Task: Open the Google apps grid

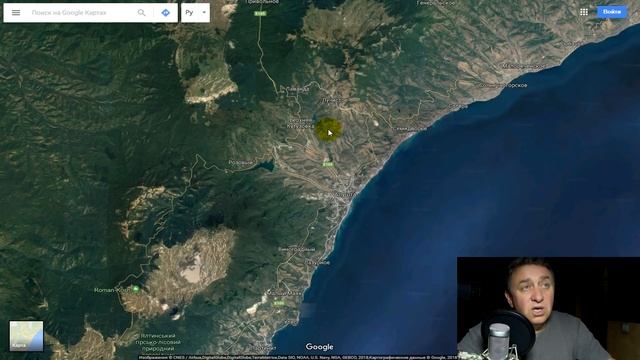Action: [584, 12]
